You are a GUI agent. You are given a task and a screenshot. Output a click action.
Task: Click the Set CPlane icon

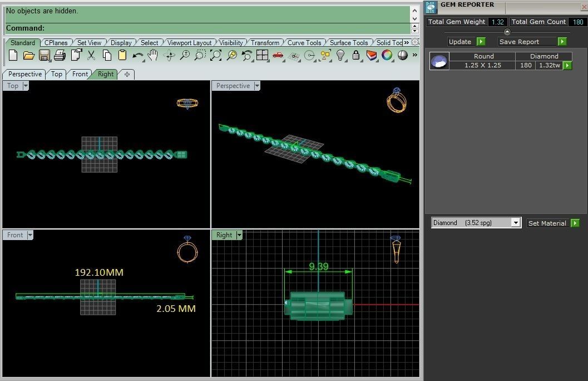point(294,56)
